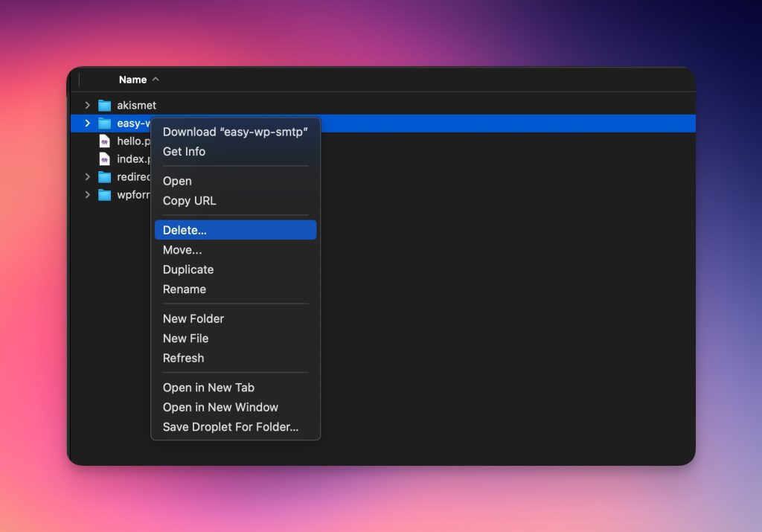The image size is (762, 532).
Task: Expand the wpforms folder disclosure arrow
Action: point(87,195)
